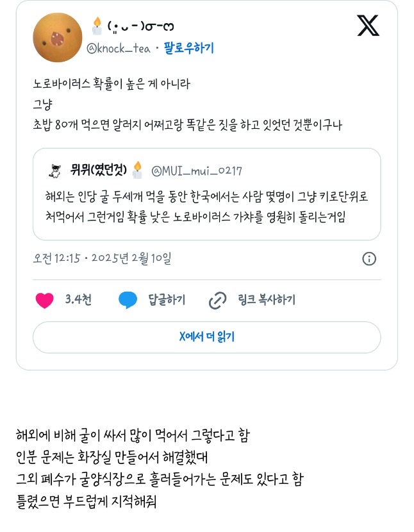Click the chain link copy icon
Image resolution: width=414 pixels, height=532 pixels.
coord(219,300)
